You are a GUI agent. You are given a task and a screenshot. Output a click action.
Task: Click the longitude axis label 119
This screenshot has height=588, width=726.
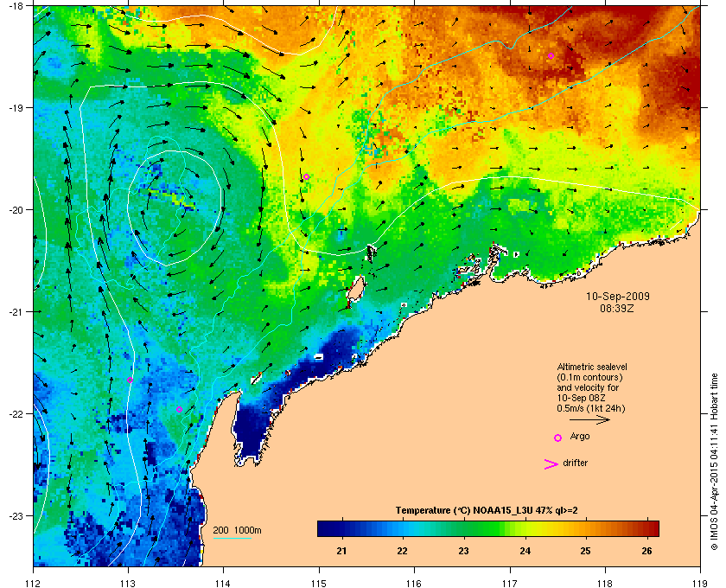tap(700, 584)
